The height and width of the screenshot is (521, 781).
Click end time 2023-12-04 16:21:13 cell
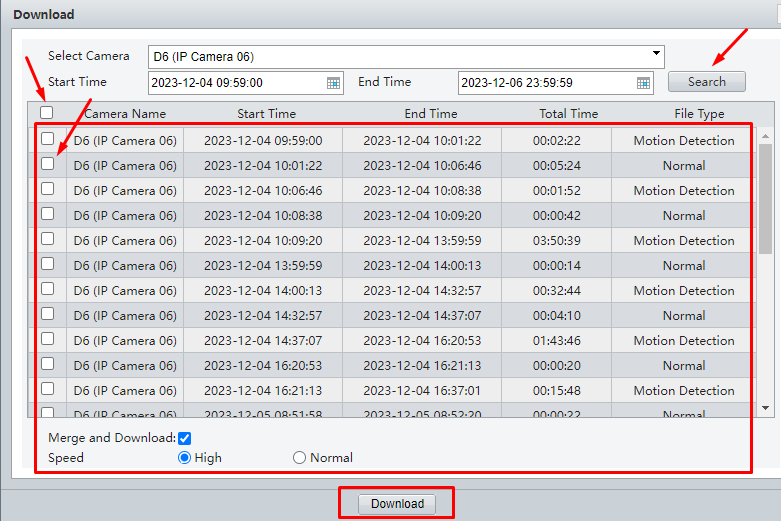coord(422,366)
